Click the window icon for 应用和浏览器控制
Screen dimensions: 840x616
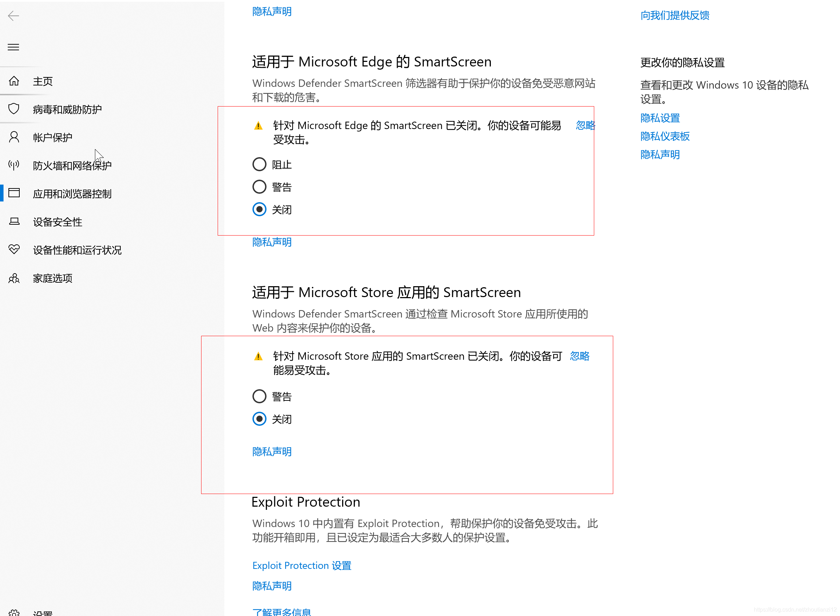14,193
